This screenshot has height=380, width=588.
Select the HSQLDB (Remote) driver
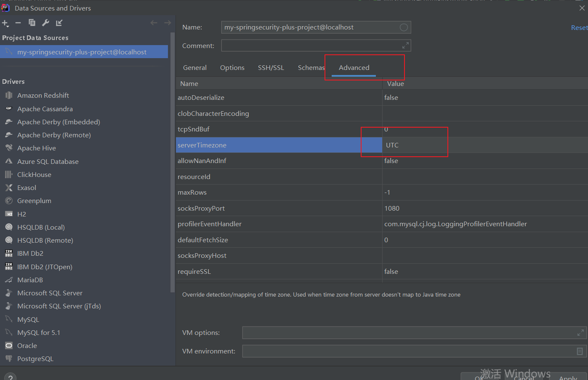(45, 240)
